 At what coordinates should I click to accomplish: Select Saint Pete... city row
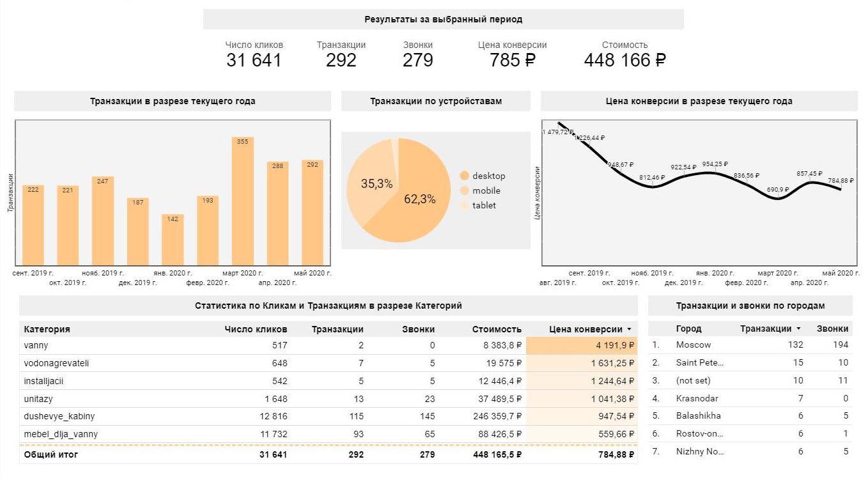point(750,362)
